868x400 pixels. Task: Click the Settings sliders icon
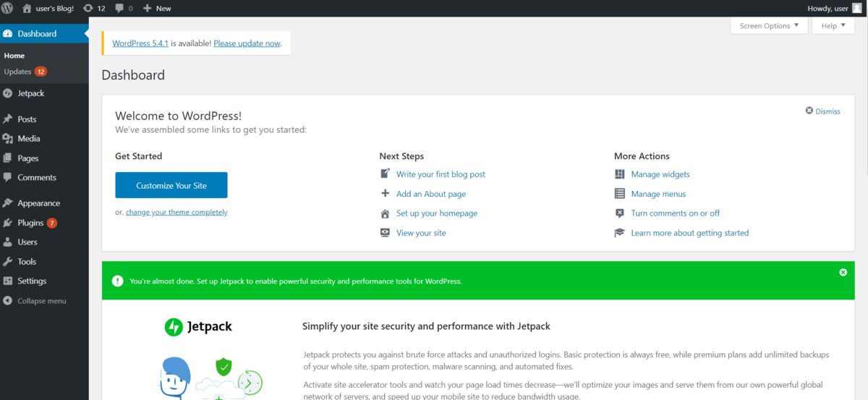(x=8, y=281)
